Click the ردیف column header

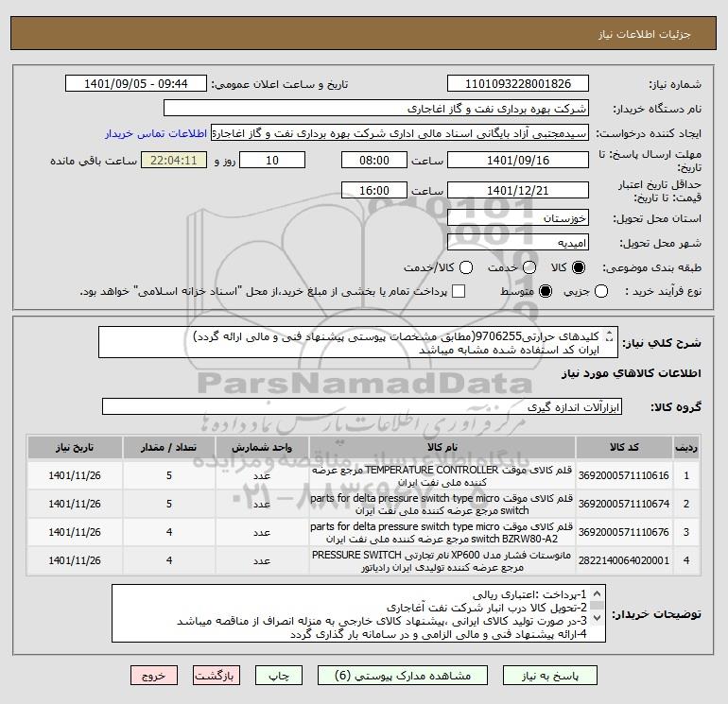click(x=686, y=447)
